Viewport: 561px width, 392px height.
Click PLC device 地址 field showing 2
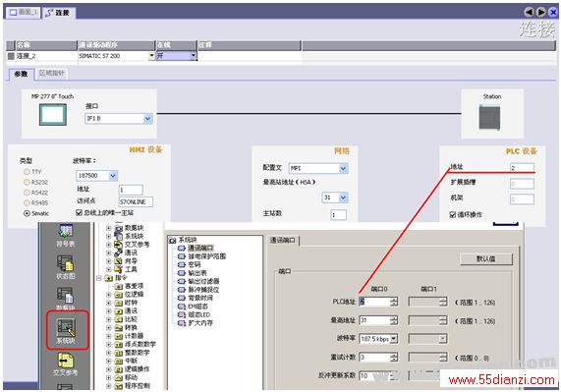point(522,167)
